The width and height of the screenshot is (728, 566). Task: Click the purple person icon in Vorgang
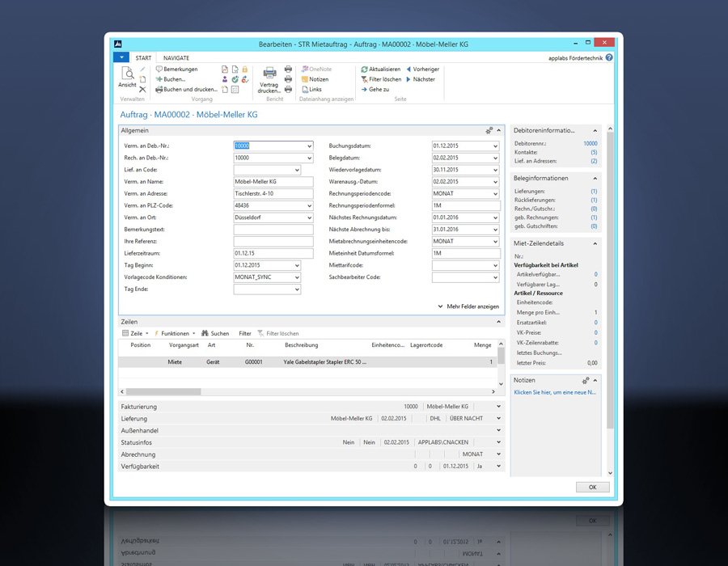click(225, 79)
